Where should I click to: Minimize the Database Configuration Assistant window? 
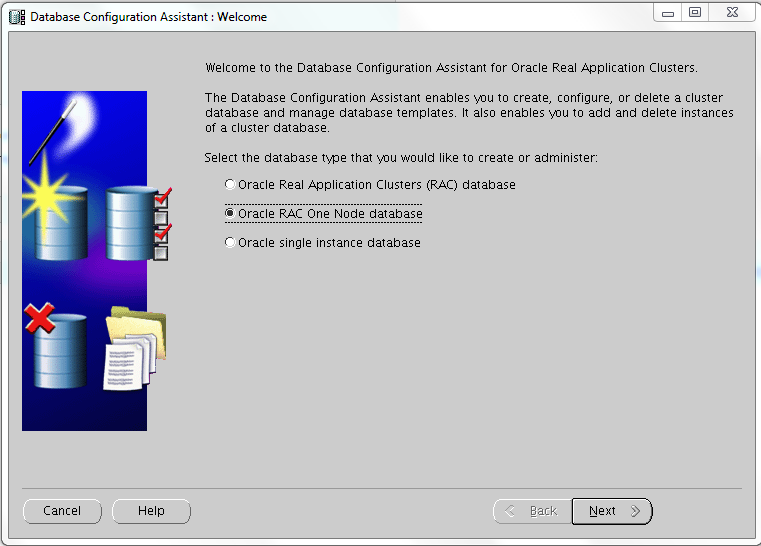668,13
